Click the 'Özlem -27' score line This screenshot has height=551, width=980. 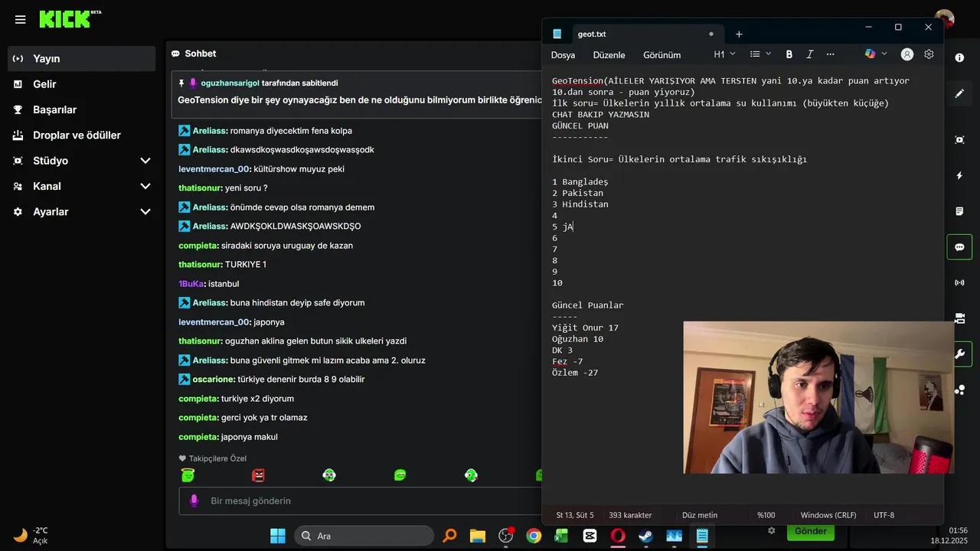pos(575,373)
